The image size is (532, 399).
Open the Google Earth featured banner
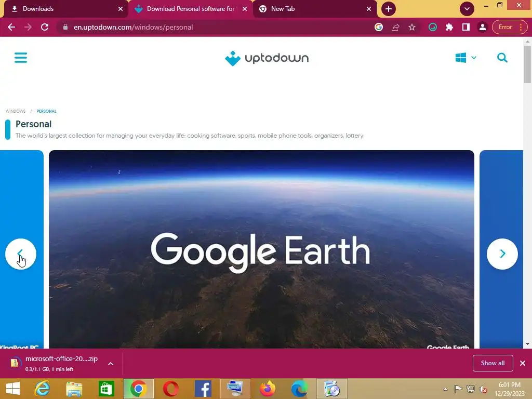coord(261,249)
